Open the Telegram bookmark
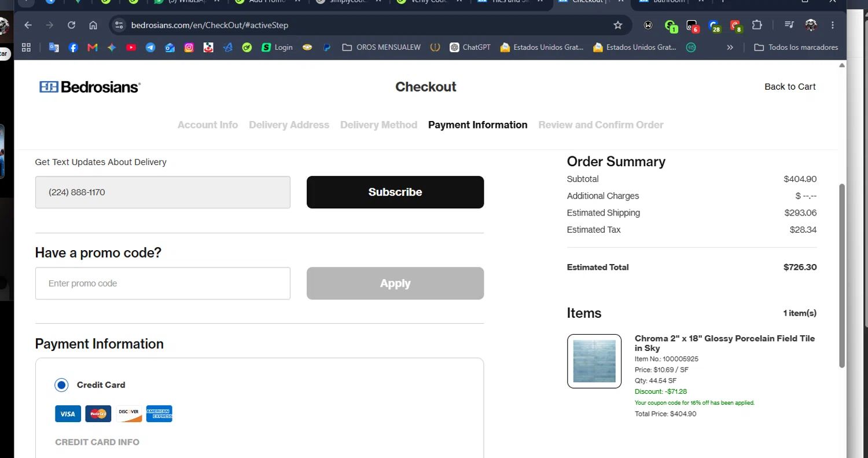This screenshot has height=458, width=868. (150, 47)
